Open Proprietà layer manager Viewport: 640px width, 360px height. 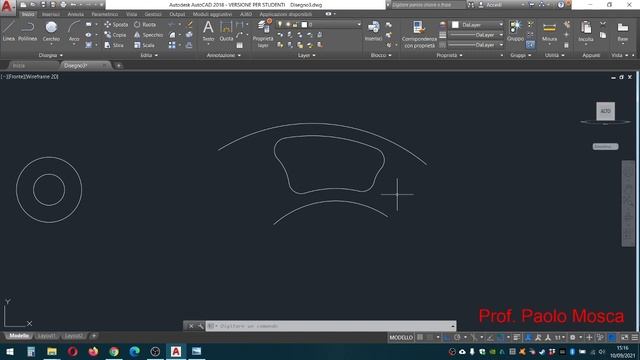pyautogui.click(x=263, y=33)
